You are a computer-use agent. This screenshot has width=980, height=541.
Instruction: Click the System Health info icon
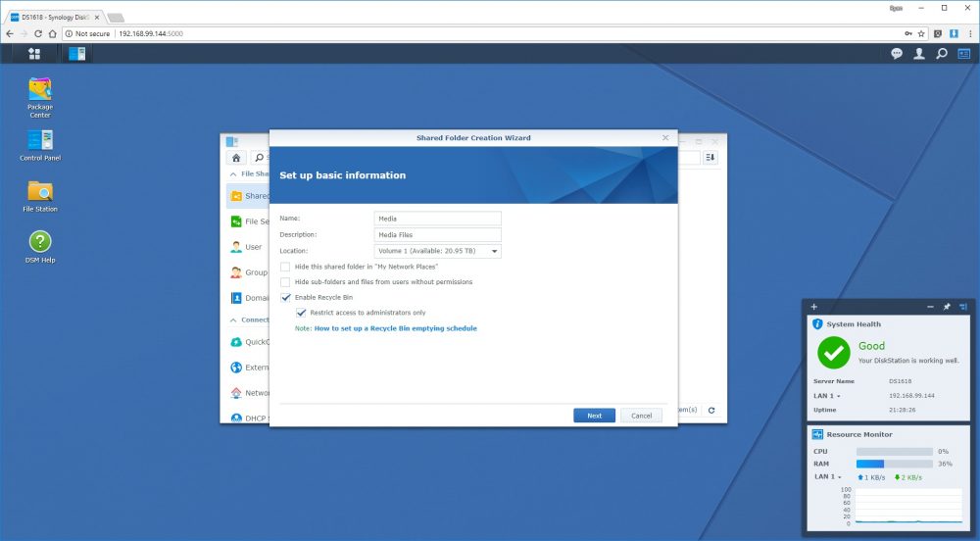tap(817, 324)
